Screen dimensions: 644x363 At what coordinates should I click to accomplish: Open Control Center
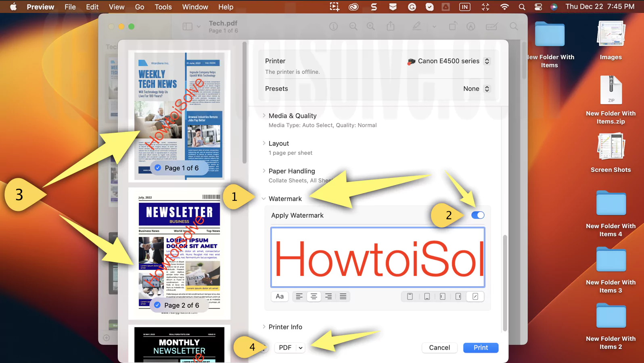(538, 7)
